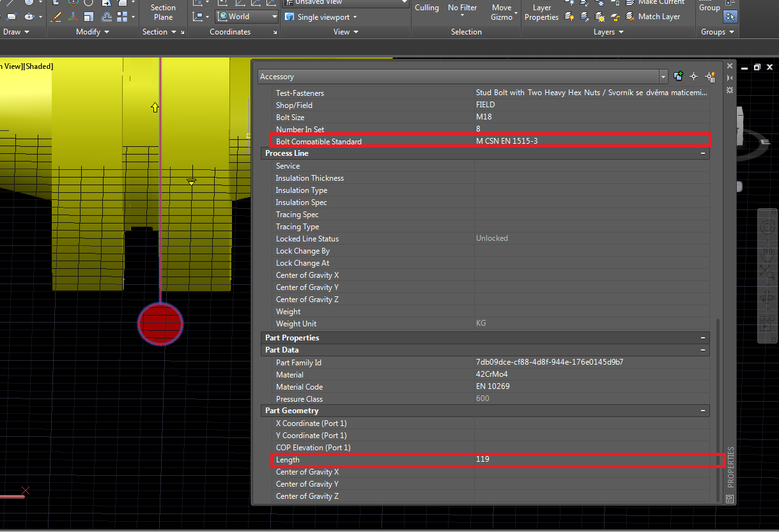Viewport: 779px width, 532px height.
Task: Toggle the PICKADD selection icon on the Properties palette
Action: (x=678, y=76)
